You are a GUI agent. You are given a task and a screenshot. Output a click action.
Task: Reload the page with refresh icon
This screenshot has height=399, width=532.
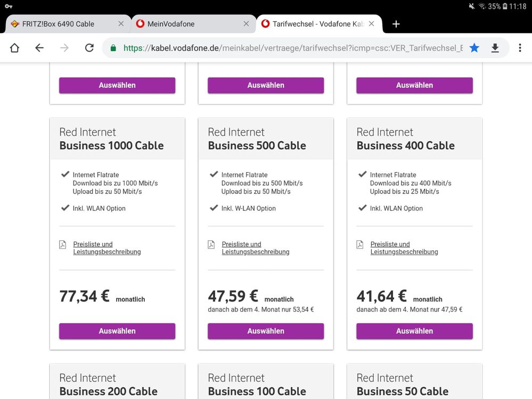click(x=89, y=48)
